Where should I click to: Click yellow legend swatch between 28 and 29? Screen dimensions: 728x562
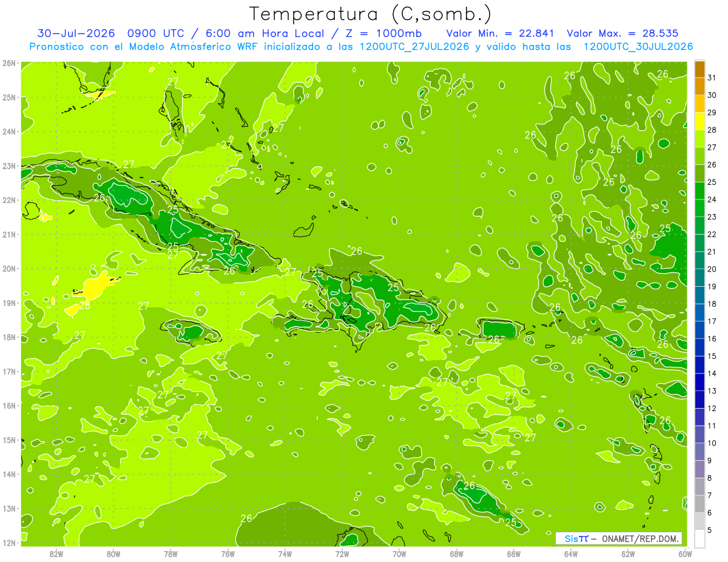699,121
